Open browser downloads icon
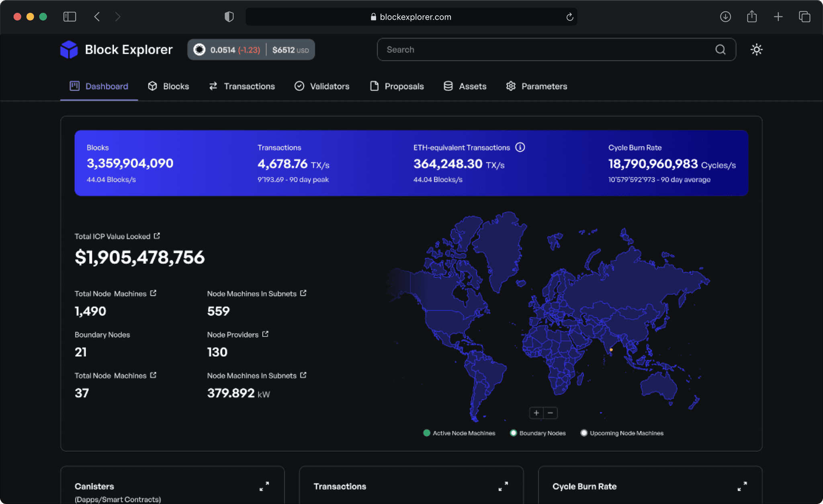The image size is (823, 504). click(725, 16)
